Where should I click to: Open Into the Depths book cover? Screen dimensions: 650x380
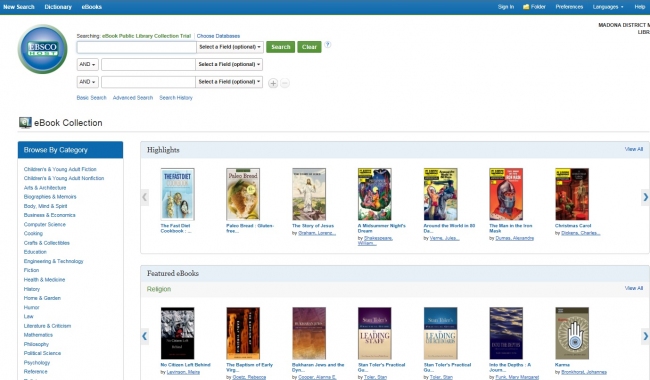[x=506, y=333]
